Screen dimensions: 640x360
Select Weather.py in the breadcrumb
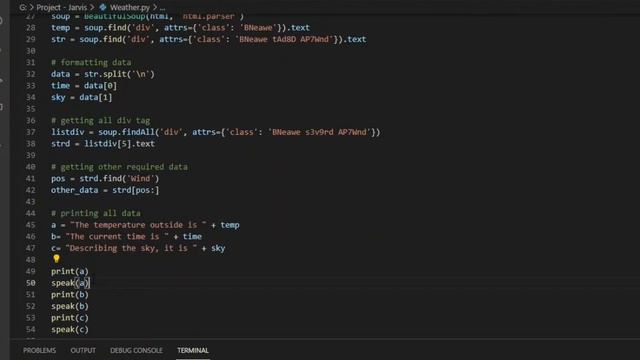(x=130, y=7)
